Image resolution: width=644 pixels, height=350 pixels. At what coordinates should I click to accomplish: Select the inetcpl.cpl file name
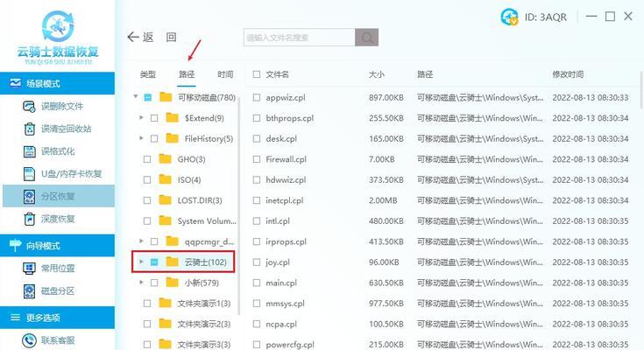click(285, 200)
